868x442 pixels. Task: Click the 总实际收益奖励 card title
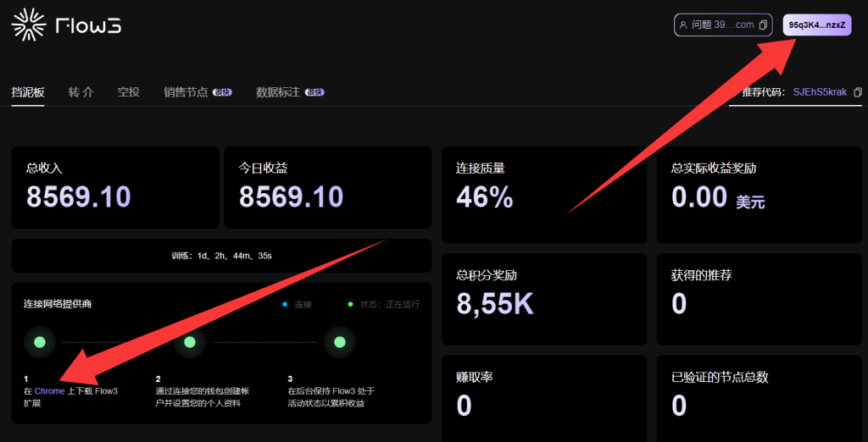tap(714, 169)
